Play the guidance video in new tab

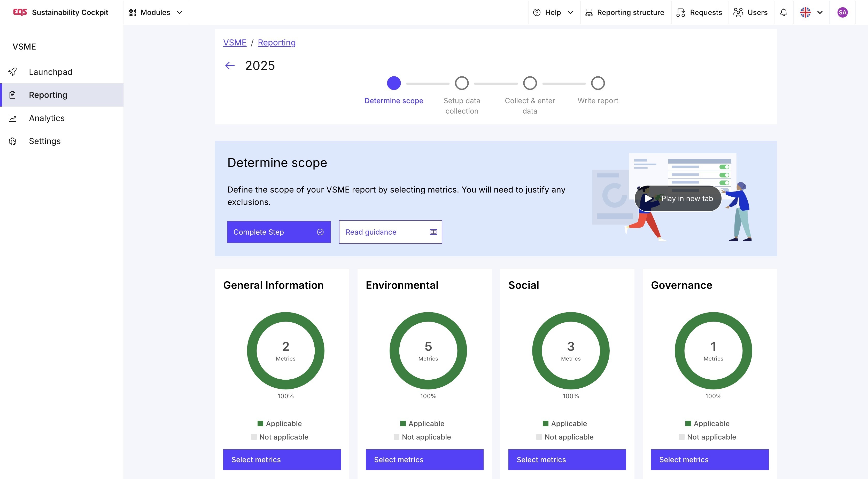coord(678,199)
